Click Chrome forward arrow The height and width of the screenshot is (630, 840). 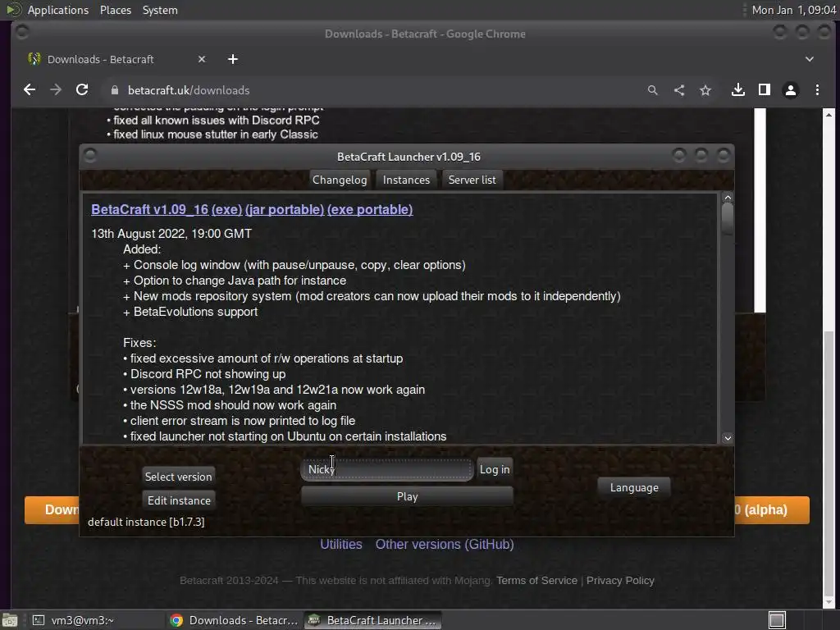(56, 90)
